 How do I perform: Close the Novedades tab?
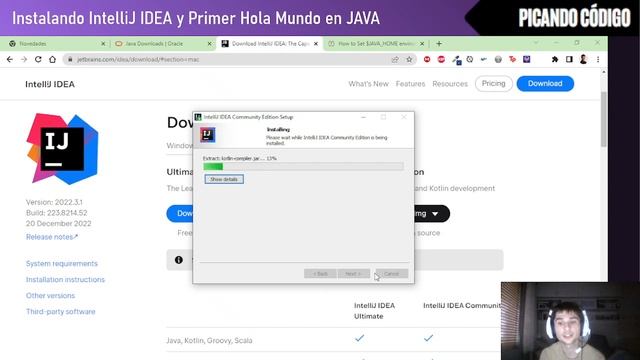[103, 44]
